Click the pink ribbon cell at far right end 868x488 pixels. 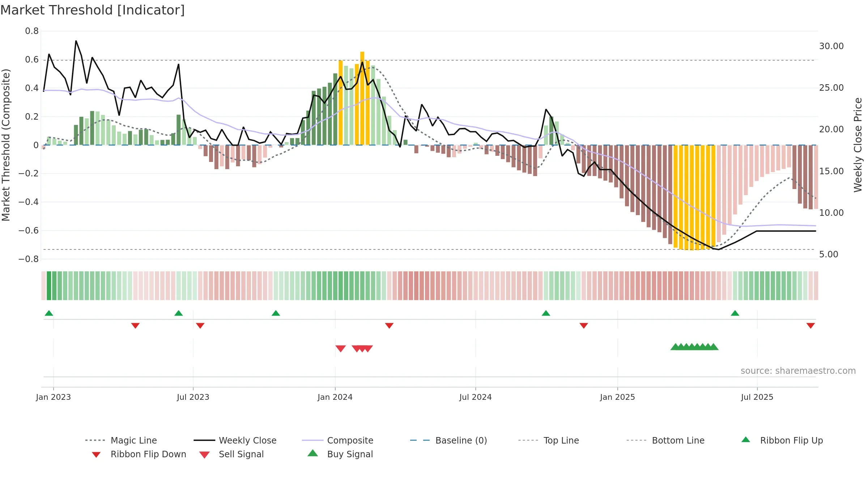click(816, 286)
